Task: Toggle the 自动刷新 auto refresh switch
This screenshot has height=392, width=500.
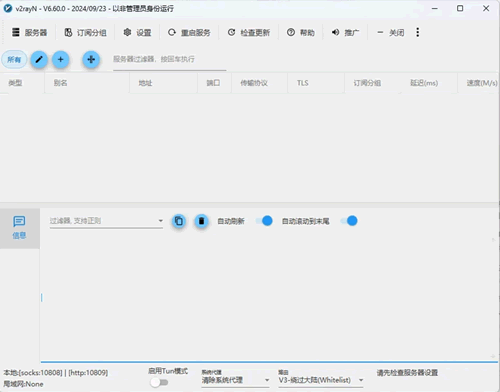Action: pyautogui.click(x=264, y=221)
